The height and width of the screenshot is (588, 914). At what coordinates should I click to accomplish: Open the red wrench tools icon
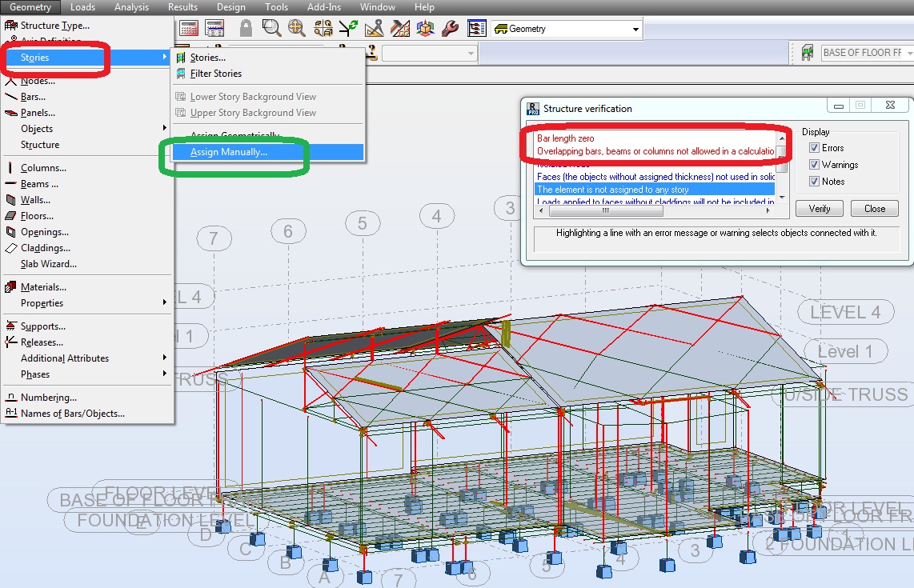pos(451,28)
